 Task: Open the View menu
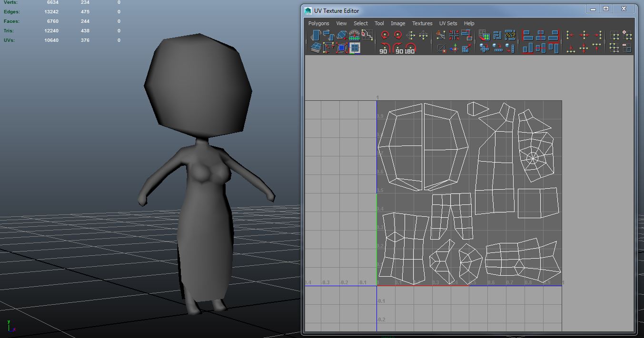point(341,23)
